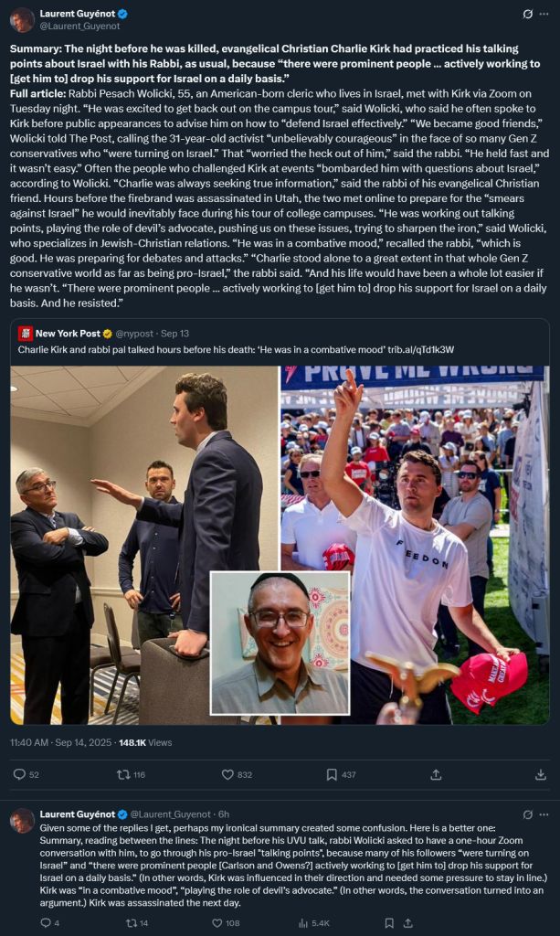Open the 11:40 AM Sep 14, 2025 timestamp
This screenshot has height=936, width=560.
(x=61, y=742)
